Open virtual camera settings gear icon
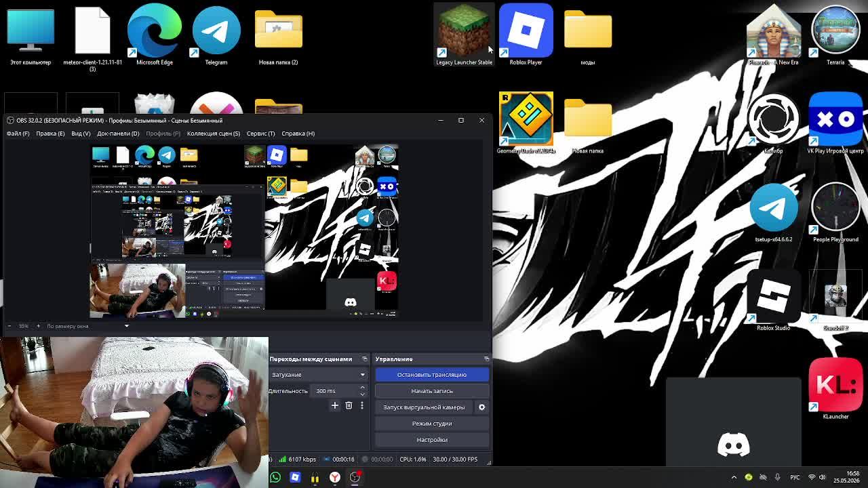This screenshot has width=868, height=488. point(481,407)
